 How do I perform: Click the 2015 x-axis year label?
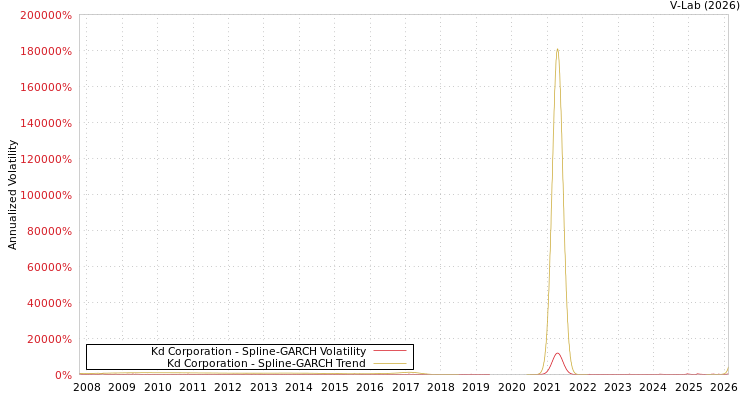click(x=334, y=387)
